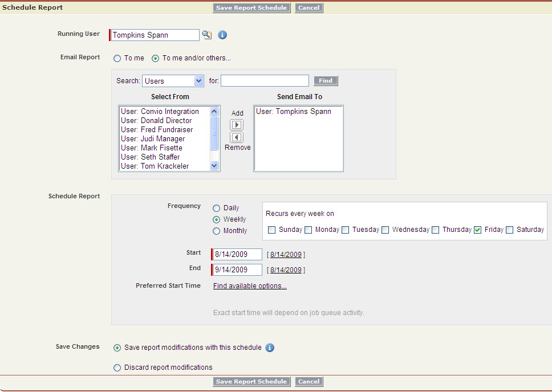Enable the Wednesday checkbox

[385, 230]
